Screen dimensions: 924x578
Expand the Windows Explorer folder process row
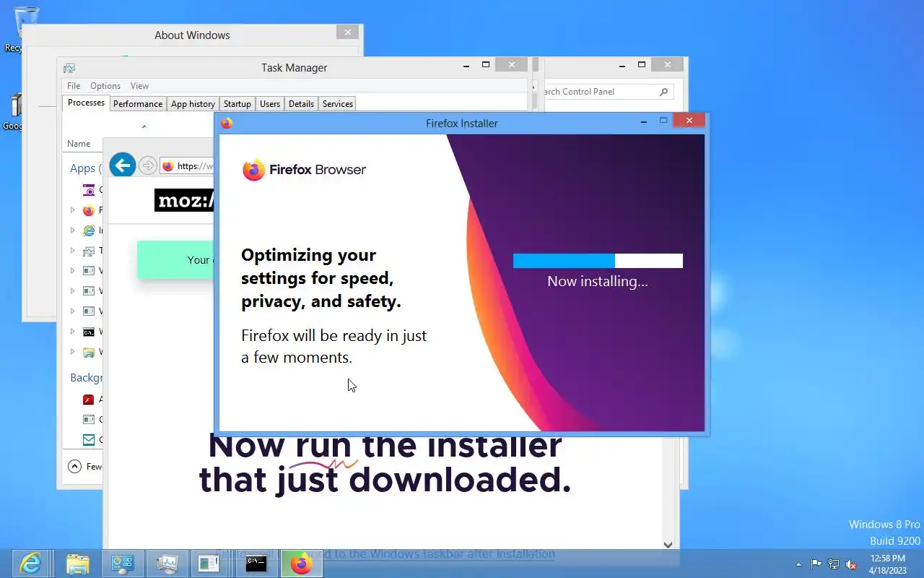click(x=72, y=352)
